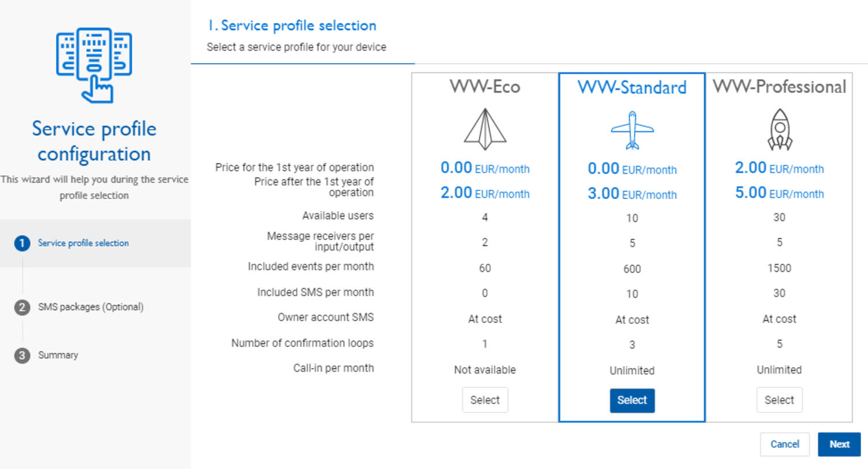868x469 pixels.
Task: Click the step 3 circle indicator
Action: (x=22, y=355)
